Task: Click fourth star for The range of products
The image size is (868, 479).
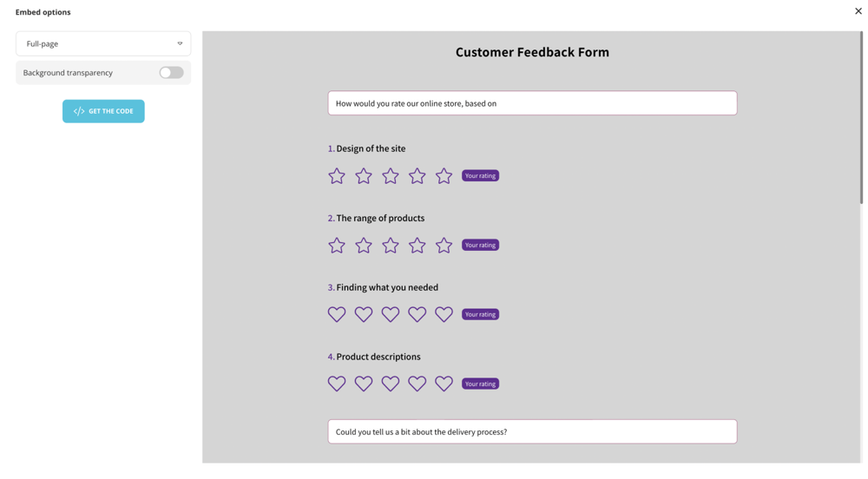Action: [x=418, y=246]
